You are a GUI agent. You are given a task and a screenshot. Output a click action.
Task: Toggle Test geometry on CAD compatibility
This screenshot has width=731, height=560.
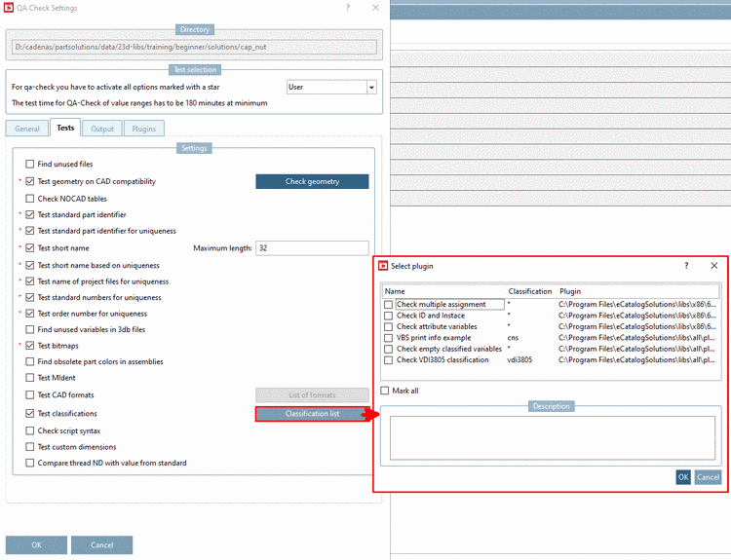pyautogui.click(x=30, y=181)
